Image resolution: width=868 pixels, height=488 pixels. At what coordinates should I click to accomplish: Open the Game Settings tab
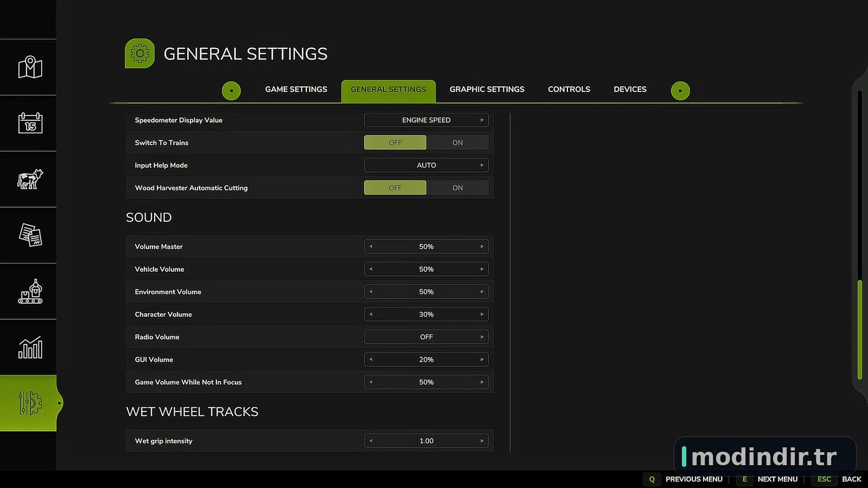point(296,89)
